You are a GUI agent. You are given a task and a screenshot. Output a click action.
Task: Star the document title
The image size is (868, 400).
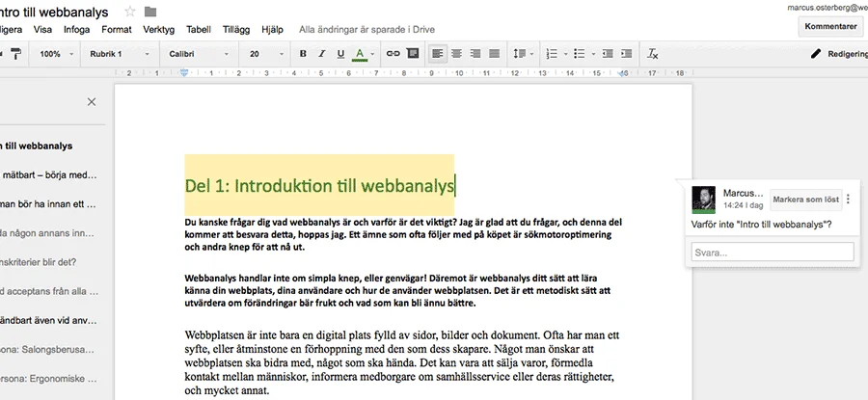coord(130,12)
